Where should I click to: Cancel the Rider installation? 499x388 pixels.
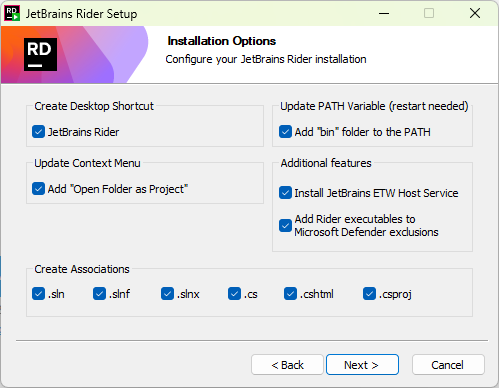tap(448, 365)
